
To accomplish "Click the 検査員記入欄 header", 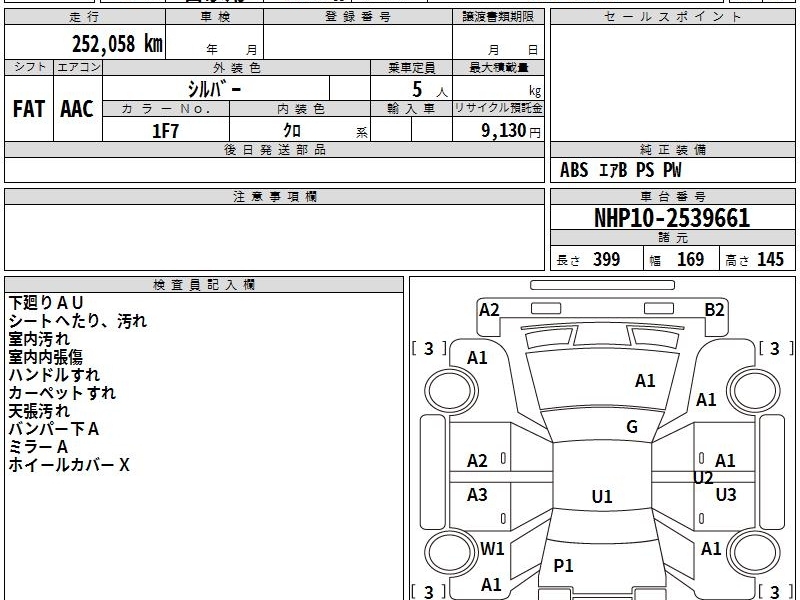I will pyautogui.click(x=204, y=285).
